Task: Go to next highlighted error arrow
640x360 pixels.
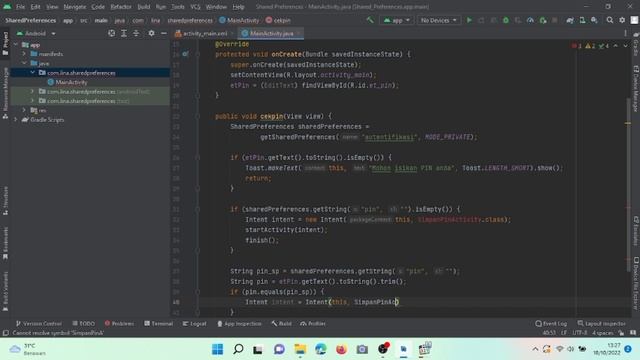Action: (x=625, y=46)
